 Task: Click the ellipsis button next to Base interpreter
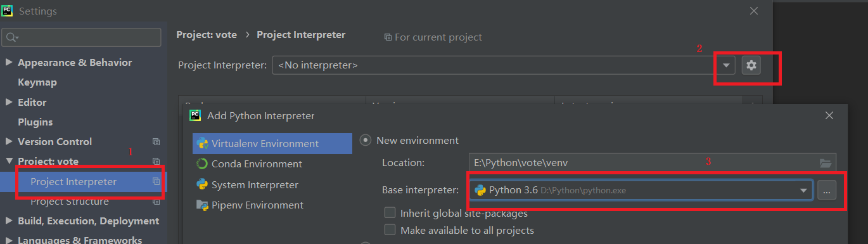[x=827, y=190]
